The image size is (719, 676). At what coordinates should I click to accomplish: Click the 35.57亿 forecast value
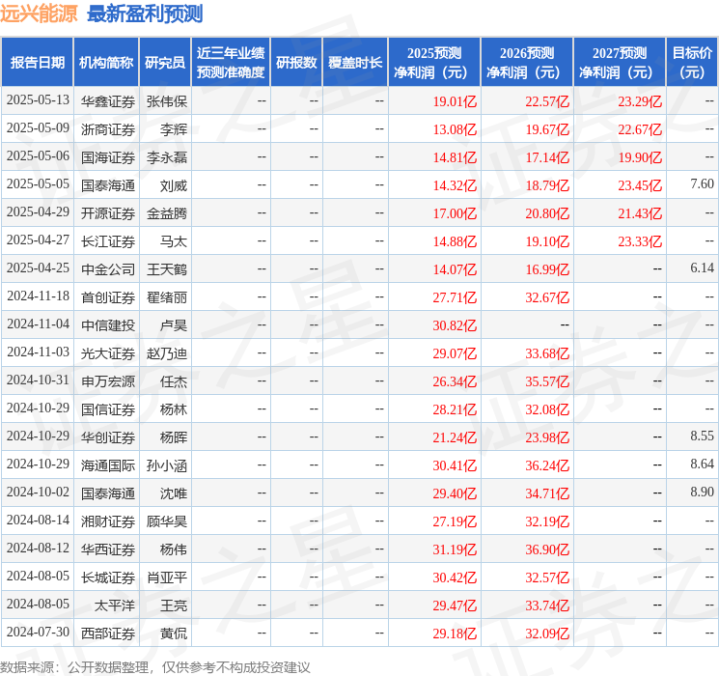pos(548,382)
